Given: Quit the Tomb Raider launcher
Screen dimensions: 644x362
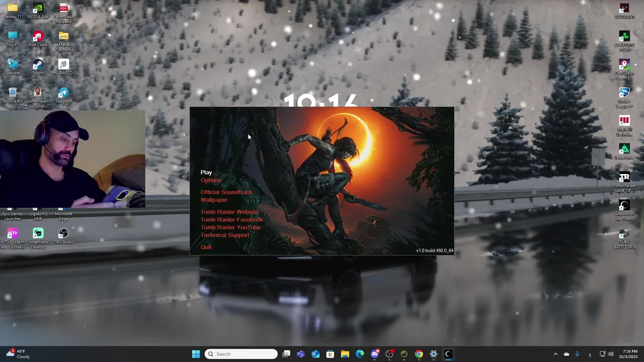Looking at the screenshot, I should point(206,247).
